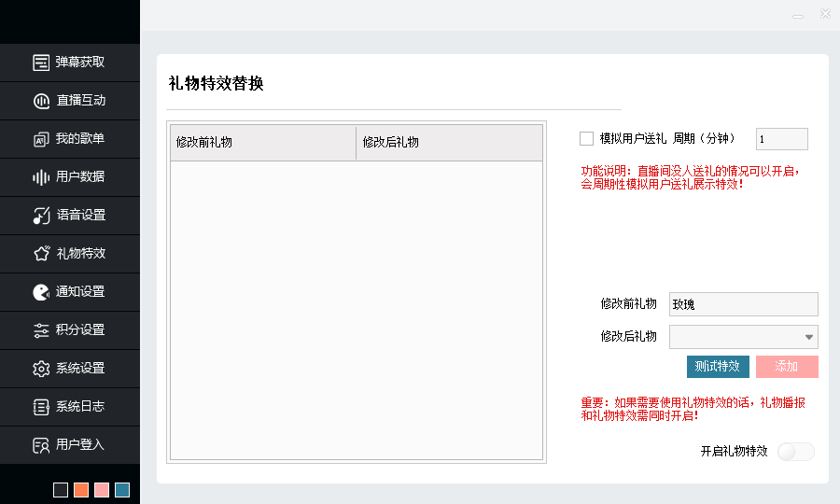Expand the 修改后礼物 dropdown
This screenshot has width=840, height=504.
click(x=808, y=337)
